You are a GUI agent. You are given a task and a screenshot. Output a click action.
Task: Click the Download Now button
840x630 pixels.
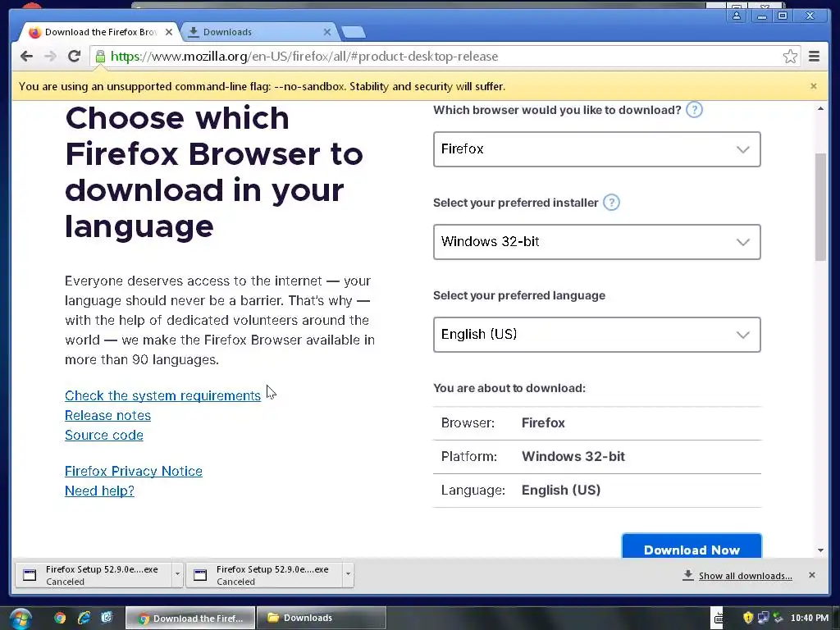pos(692,546)
